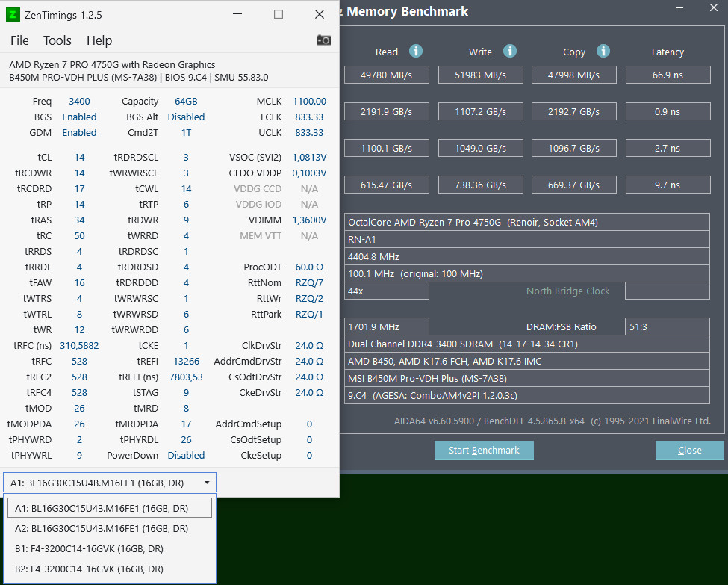Click the 9.7 ns latency value
728x585 pixels.
(668, 185)
